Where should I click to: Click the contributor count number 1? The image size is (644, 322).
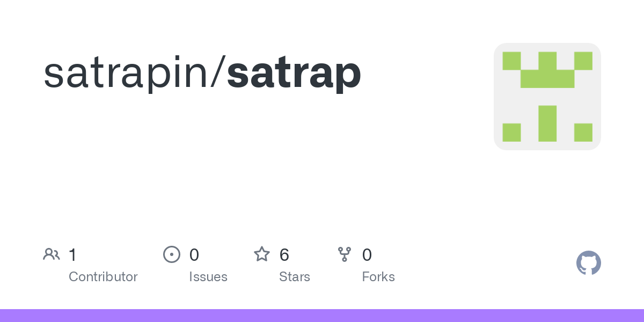coord(72,255)
